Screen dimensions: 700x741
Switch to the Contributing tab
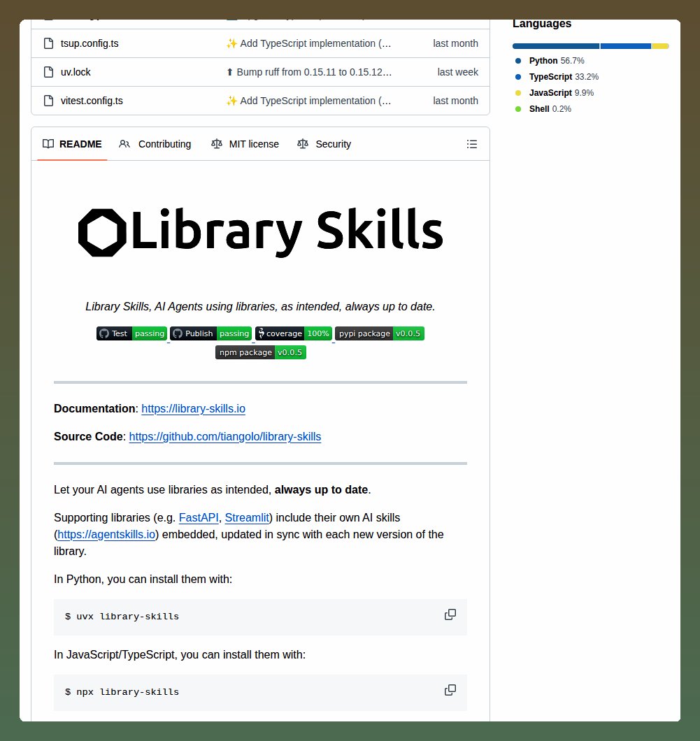(155, 144)
